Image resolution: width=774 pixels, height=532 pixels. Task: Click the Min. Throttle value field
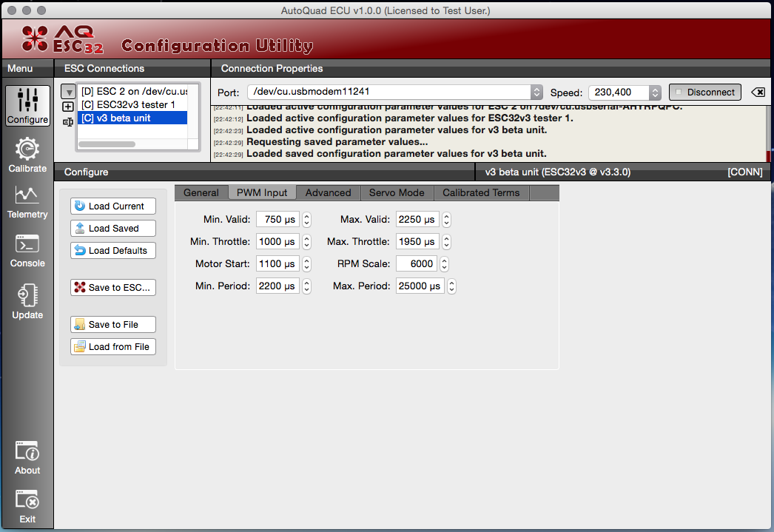coord(277,242)
